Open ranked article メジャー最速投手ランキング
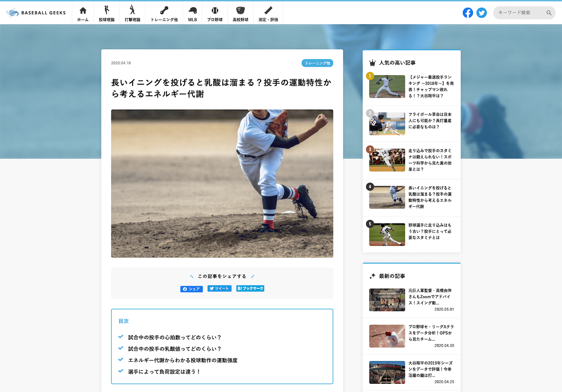The height and width of the screenshot is (392, 562). point(432,87)
